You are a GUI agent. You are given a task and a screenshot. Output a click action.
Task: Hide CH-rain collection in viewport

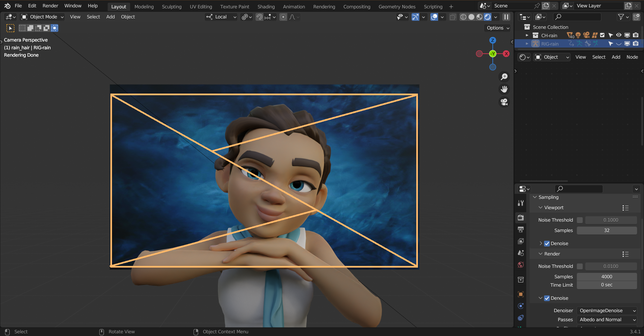pyautogui.click(x=619, y=35)
